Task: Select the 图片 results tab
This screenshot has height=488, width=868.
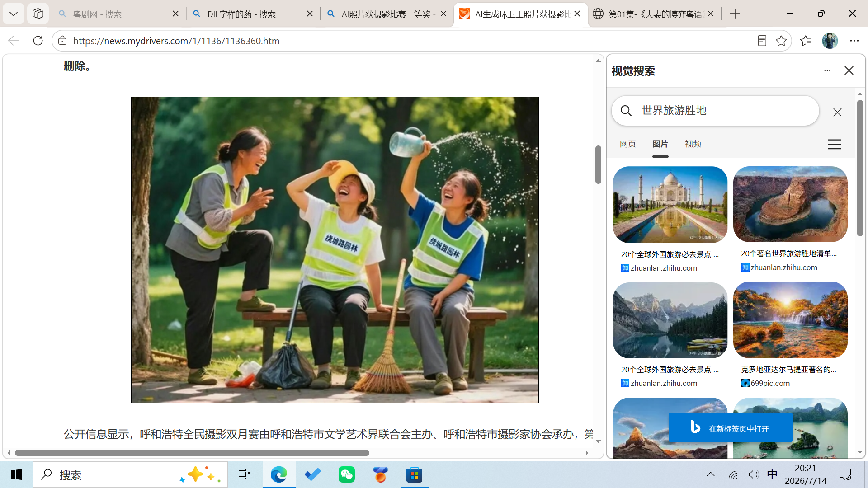Action: pyautogui.click(x=660, y=144)
